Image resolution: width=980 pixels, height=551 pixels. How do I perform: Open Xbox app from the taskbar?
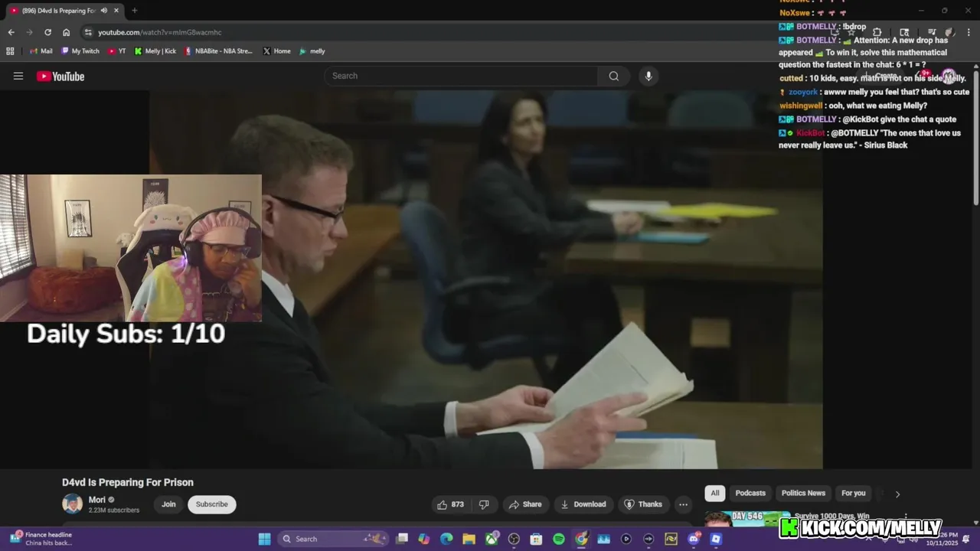492,539
